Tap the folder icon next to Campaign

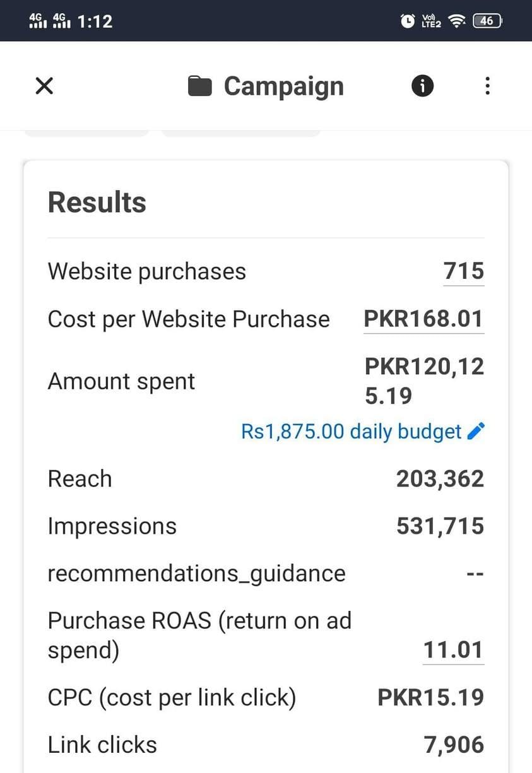199,86
